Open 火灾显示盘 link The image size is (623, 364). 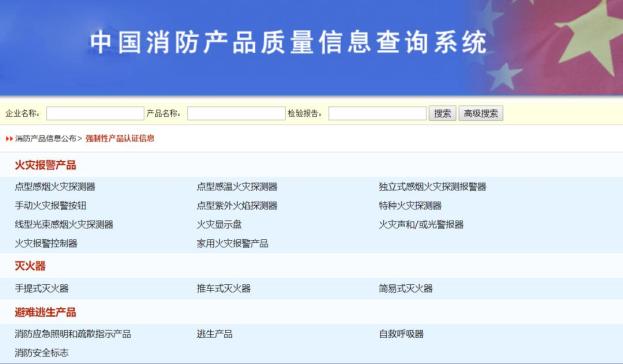tap(219, 224)
